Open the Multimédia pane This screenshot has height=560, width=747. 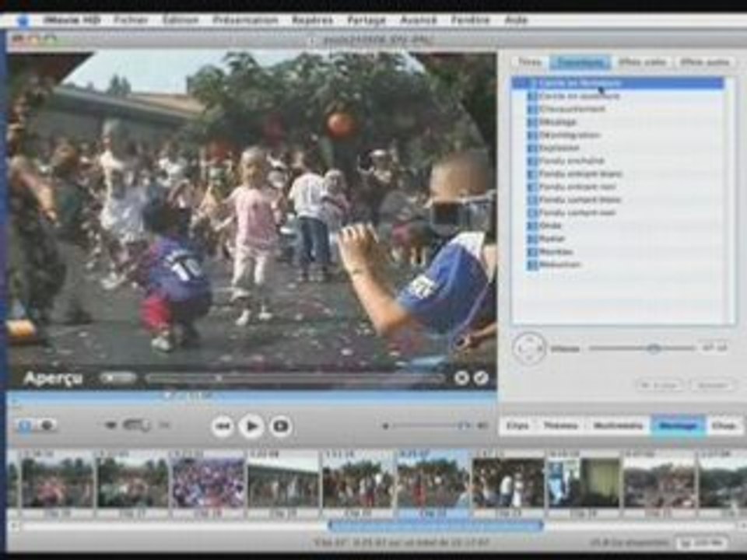618,425
